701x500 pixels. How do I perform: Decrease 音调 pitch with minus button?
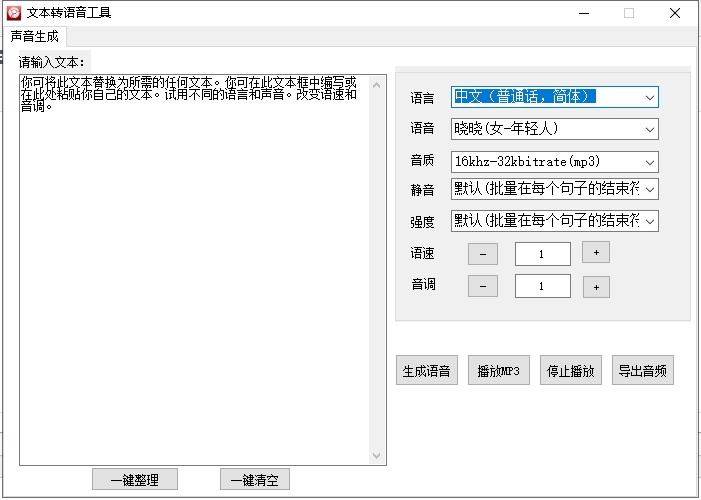tap(482, 287)
